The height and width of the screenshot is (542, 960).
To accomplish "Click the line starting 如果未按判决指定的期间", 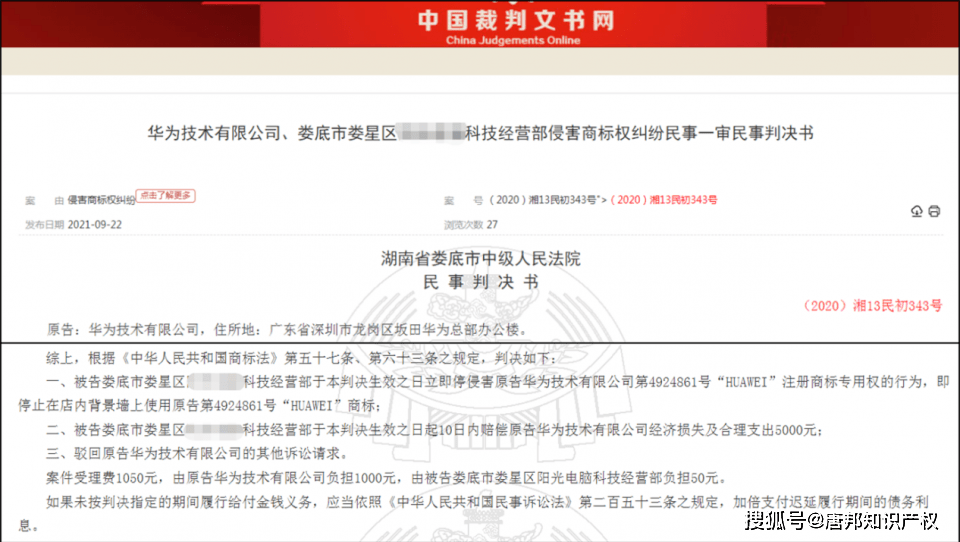I will [x=473, y=513].
